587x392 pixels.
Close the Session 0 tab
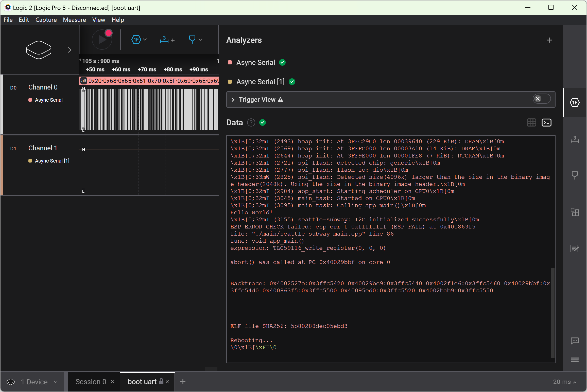[x=113, y=382]
